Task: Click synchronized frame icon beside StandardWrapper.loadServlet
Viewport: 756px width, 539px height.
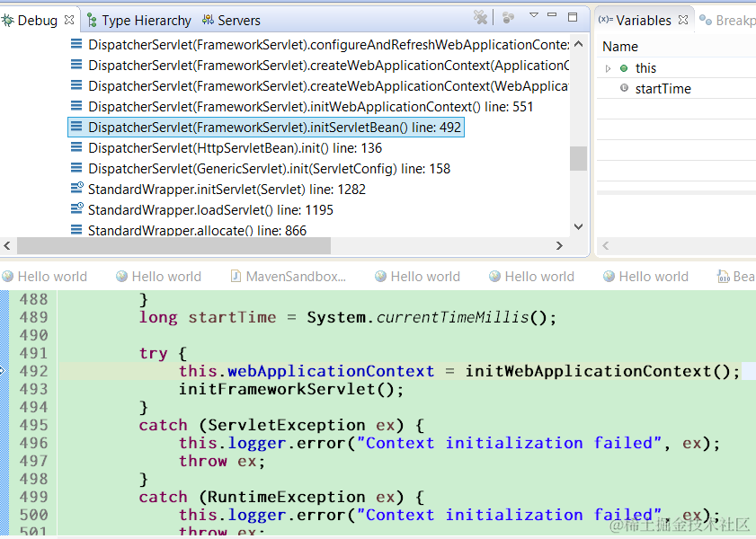Action: point(76,208)
